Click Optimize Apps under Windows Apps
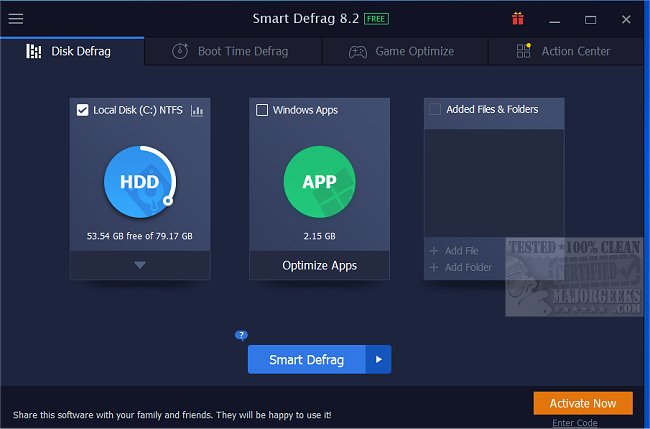 tap(319, 265)
